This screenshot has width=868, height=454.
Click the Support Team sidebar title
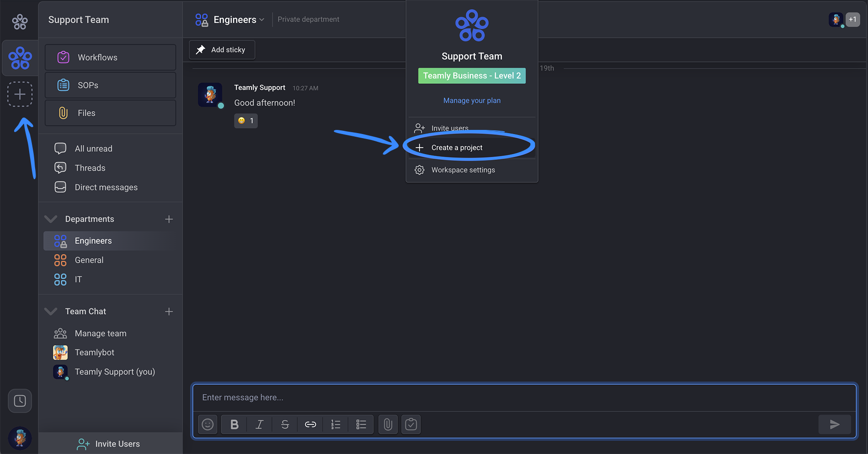tap(79, 20)
